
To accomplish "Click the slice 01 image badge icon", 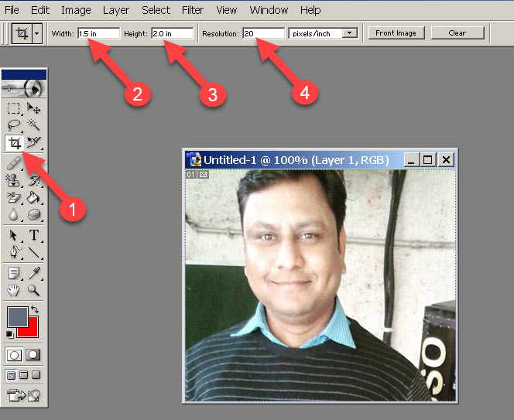I will [x=204, y=174].
